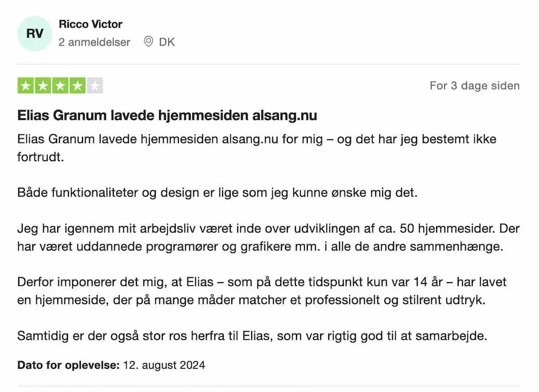This screenshot has height=392, width=539.
Task: Open Ricco Victor's reviewer profile name
Action: (90, 24)
